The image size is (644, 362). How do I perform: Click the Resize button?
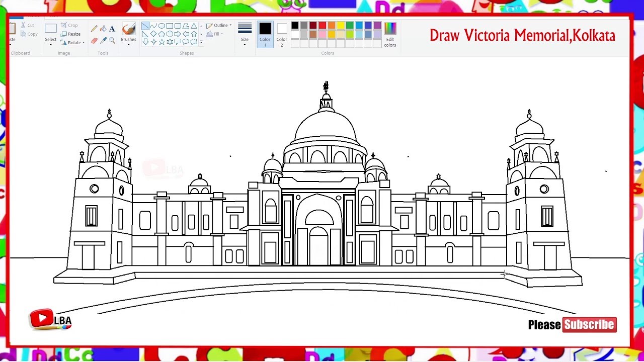pyautogui.click(x=70, y=34)
